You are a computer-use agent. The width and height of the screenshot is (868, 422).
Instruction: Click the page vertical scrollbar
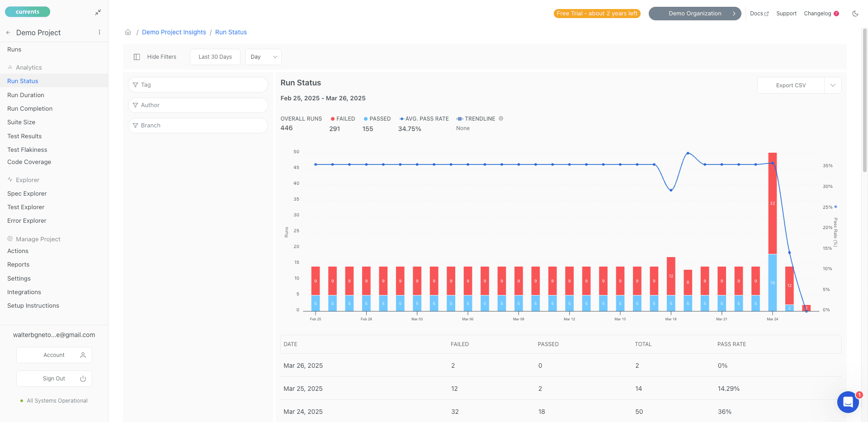tap(864, 99)
